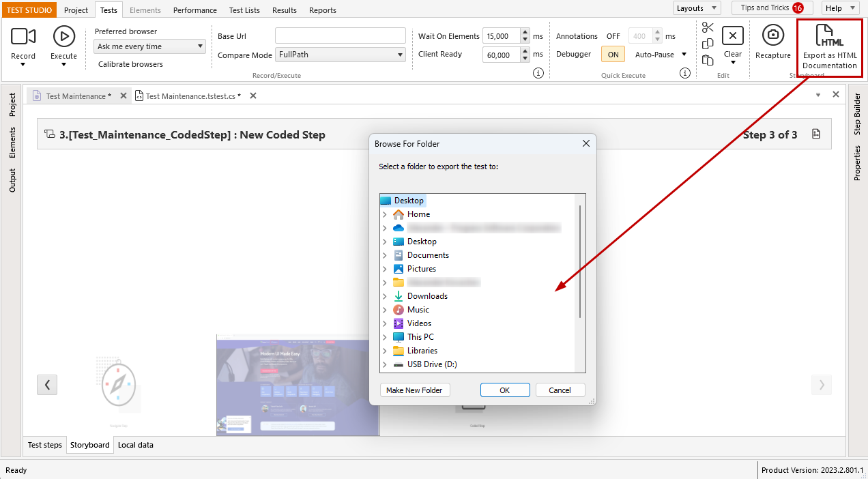868x479 pixels.
Task: Open the Results ribbon tab
Action: point(285,10)
